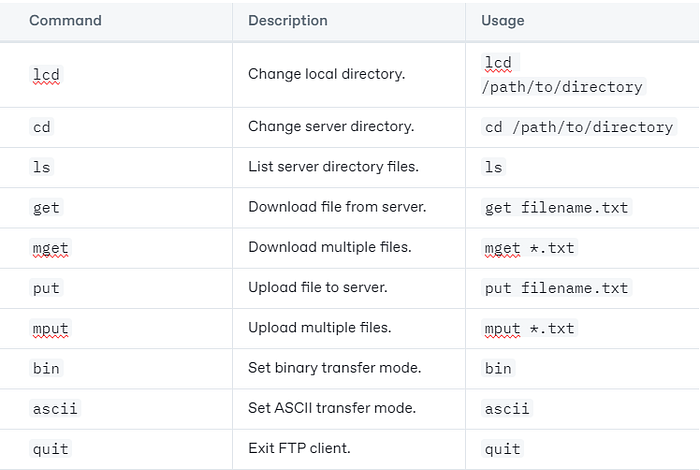
Task: Click the 'Set binary transfer mode.' description
Action: [x=334, y=368]
